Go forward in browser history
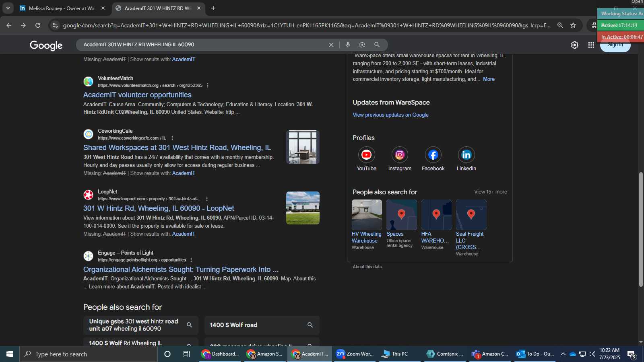The width and height of the screenshot is (644, 362). click(x=23, y=25)
